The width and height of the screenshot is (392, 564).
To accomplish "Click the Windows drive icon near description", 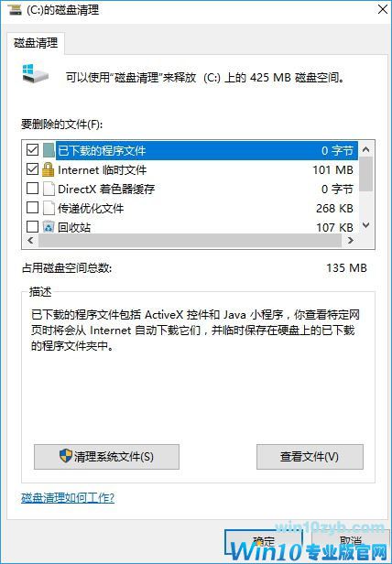I will click(35, 74).
